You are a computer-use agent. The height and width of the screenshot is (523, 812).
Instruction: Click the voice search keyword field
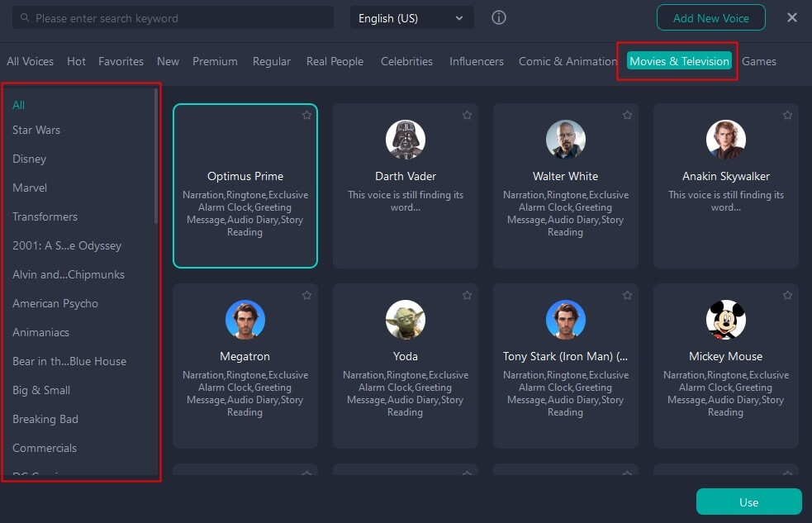click(178, 18)
